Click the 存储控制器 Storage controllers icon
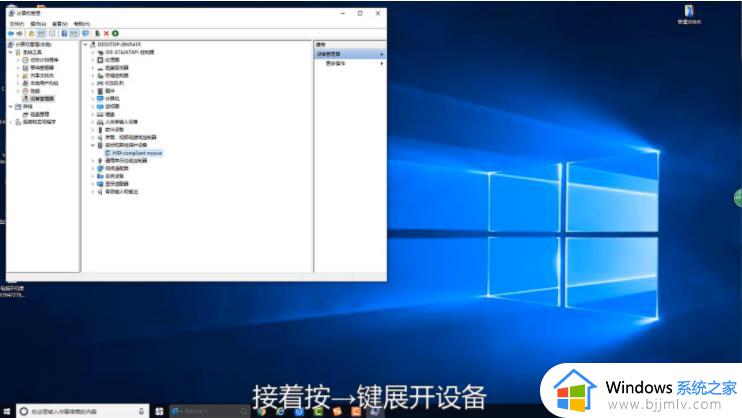 (100, 75)
